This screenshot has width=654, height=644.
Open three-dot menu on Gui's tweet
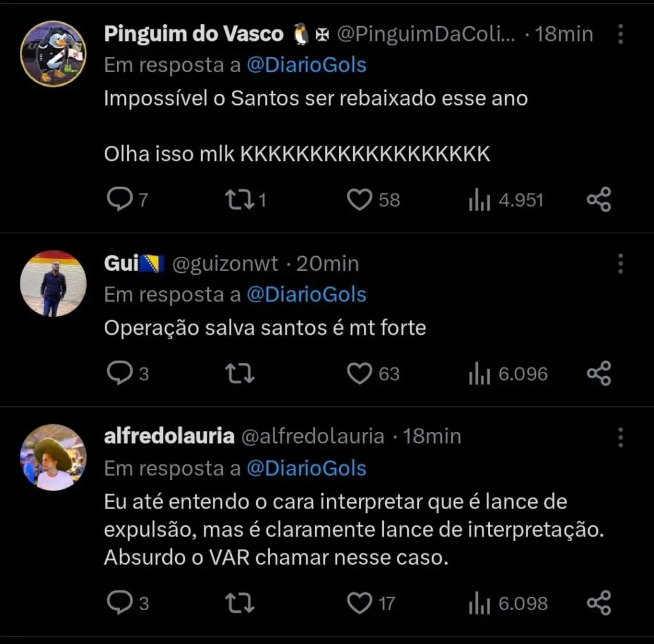coord(620,264)
